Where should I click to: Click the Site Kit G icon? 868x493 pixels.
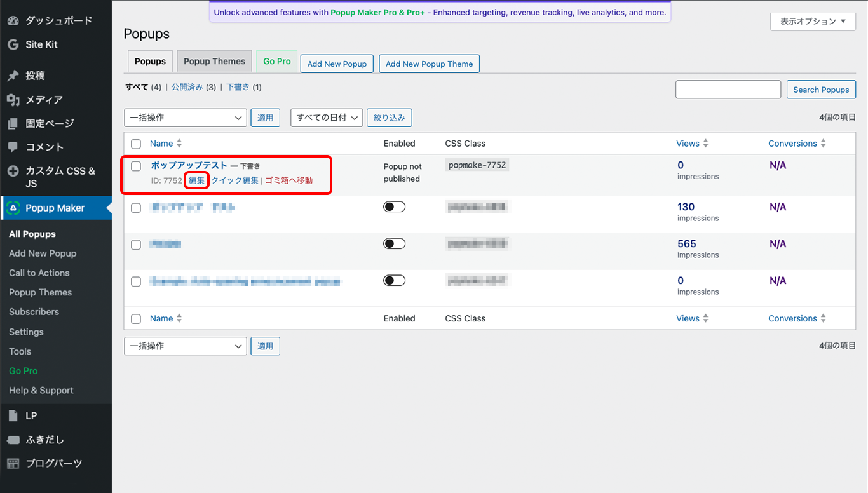pyautogui.click(x=13, y=44)
